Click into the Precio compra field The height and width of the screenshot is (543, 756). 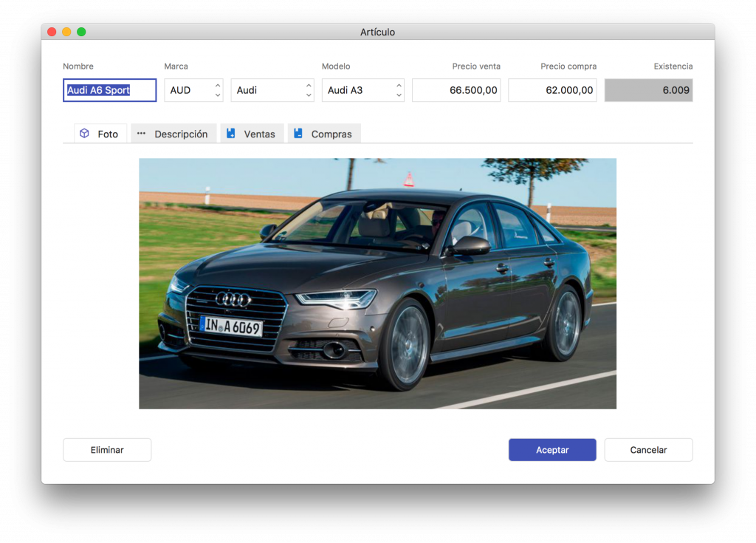pyautogui.click(x=552, y=90)
